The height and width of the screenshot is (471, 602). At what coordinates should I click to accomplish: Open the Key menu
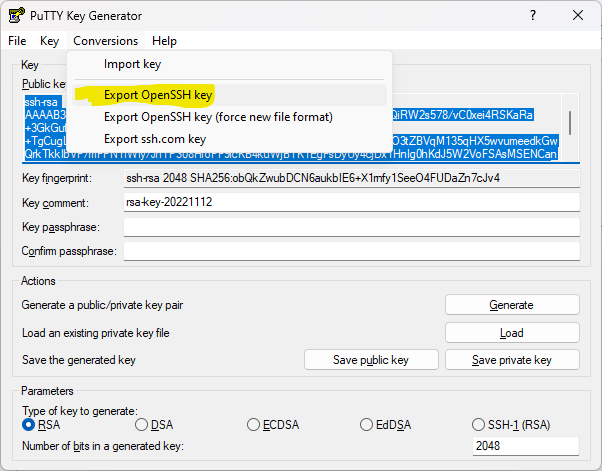[50, 41]
